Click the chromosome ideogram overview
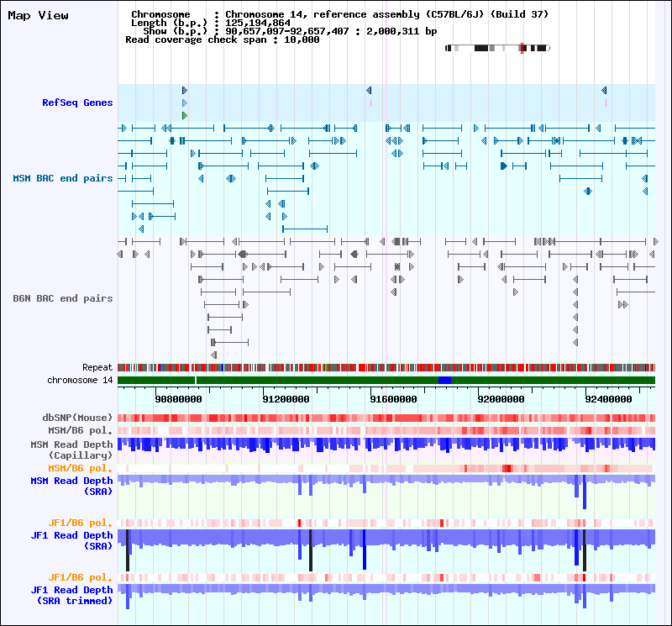This screenshot has height=626, width=672. [497, 48]
